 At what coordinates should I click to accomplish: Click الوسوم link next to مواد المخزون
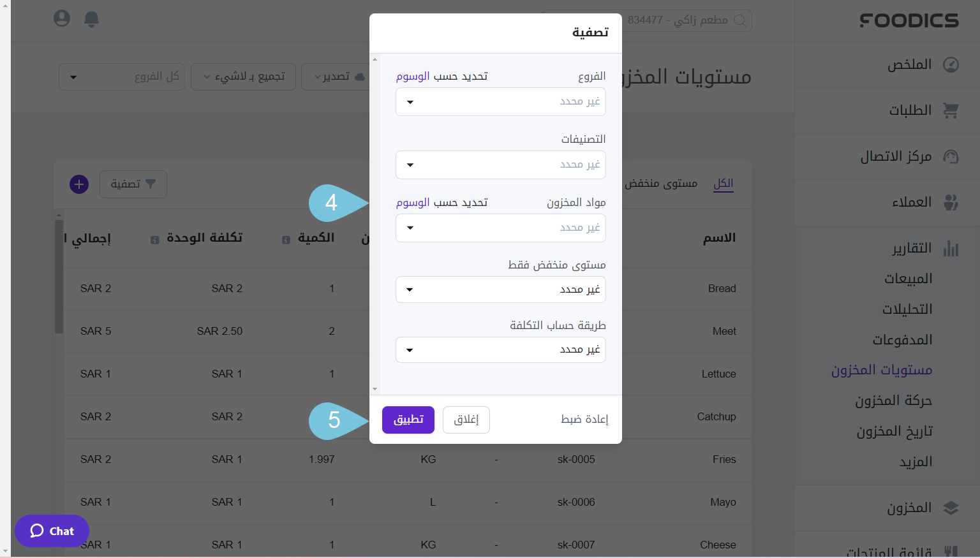[413, 203]
